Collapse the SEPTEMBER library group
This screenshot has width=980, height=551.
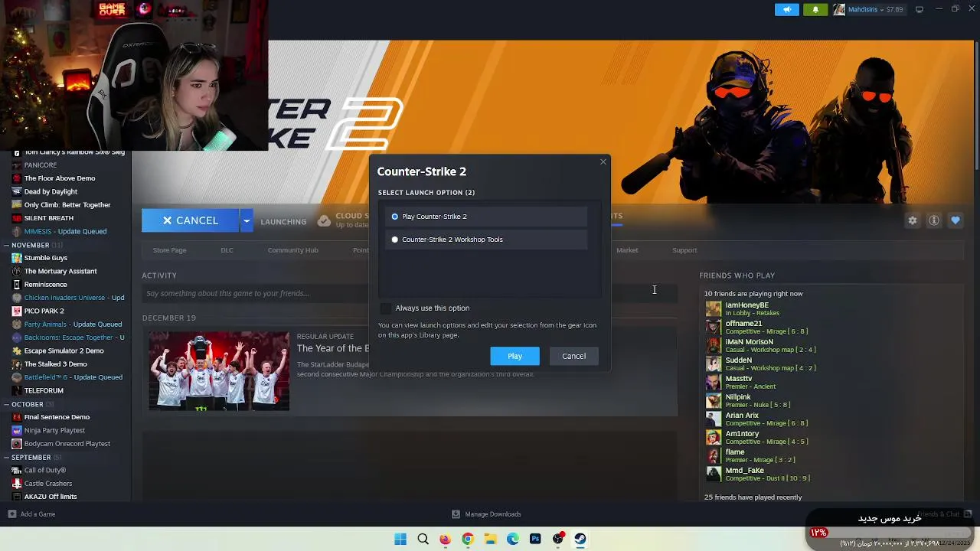point(5,457)
